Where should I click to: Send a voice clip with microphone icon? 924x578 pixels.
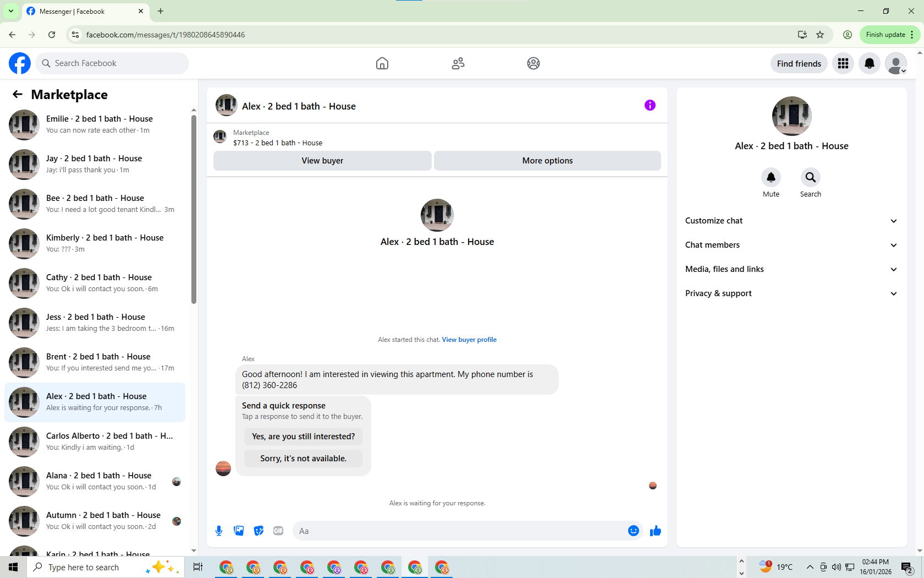point(219,531)
